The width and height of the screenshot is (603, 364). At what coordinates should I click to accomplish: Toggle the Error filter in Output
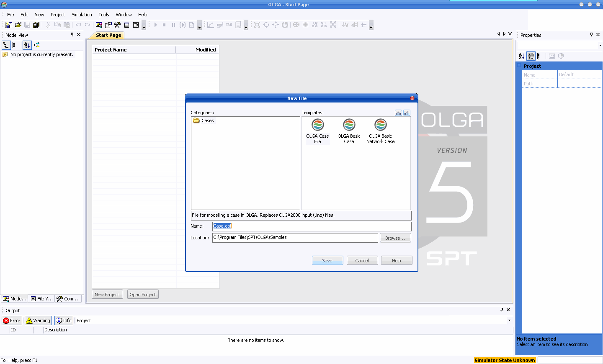pyautogui.click(x=12, y=320)
